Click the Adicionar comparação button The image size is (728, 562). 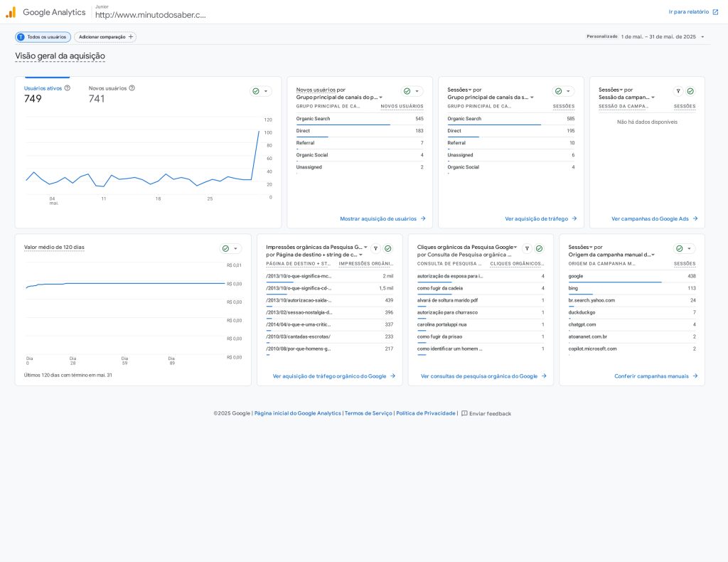click(105, 37)
